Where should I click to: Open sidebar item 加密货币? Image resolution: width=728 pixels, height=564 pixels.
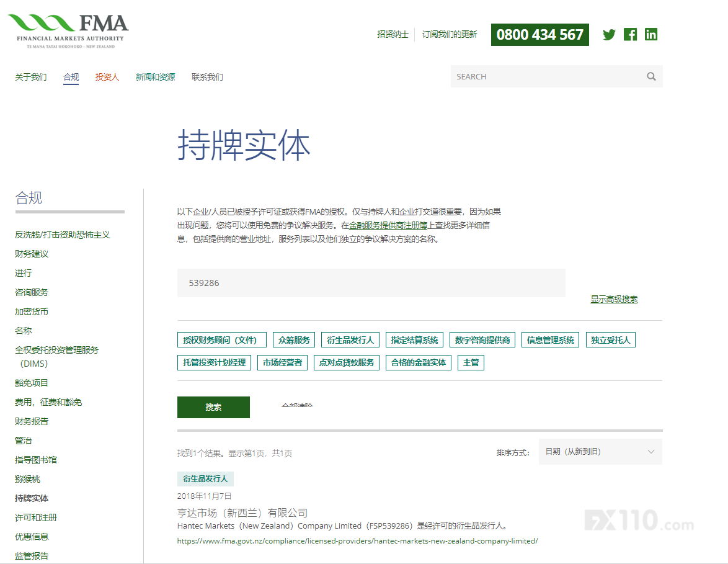coord(32,311)
